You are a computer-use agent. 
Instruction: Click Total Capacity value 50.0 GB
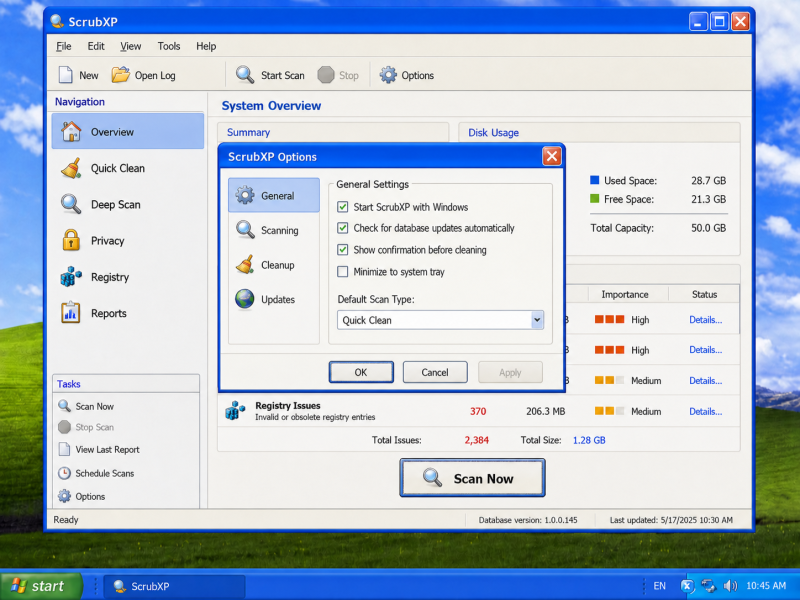tap(708, 228)
